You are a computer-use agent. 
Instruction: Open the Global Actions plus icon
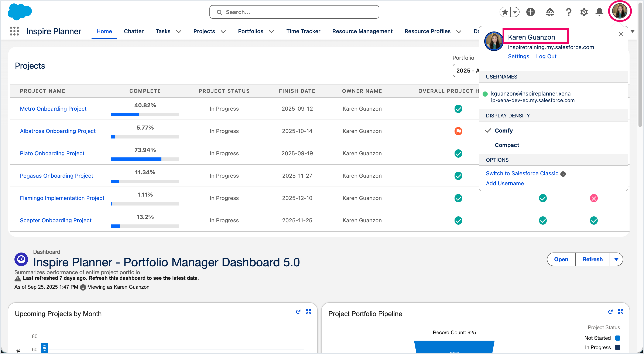(530, 12)
